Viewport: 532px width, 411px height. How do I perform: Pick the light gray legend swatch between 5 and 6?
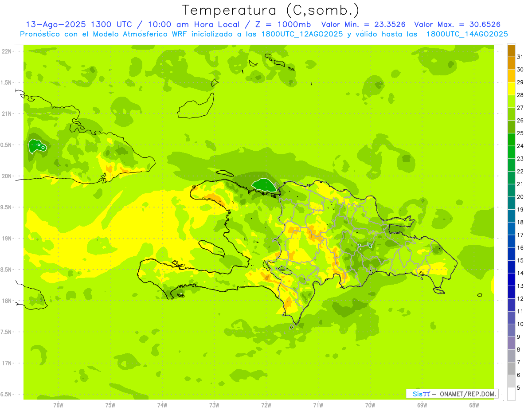tap(511, 381)
